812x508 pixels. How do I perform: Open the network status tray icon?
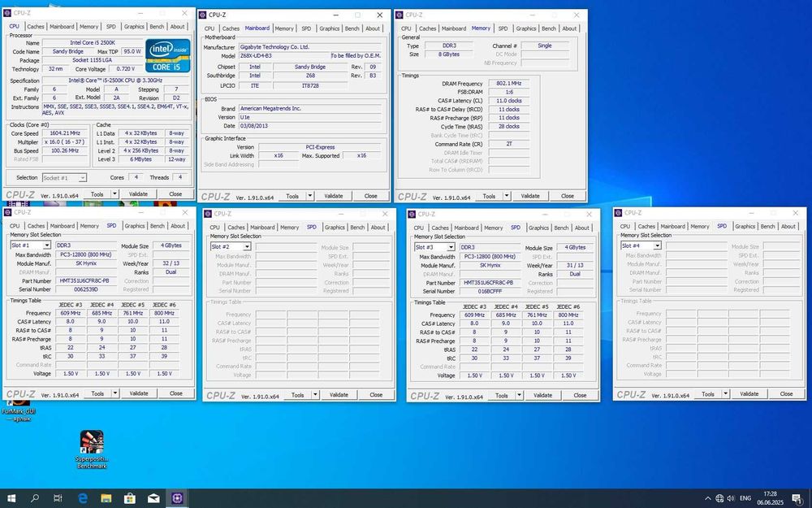click(x=719, y=498)
